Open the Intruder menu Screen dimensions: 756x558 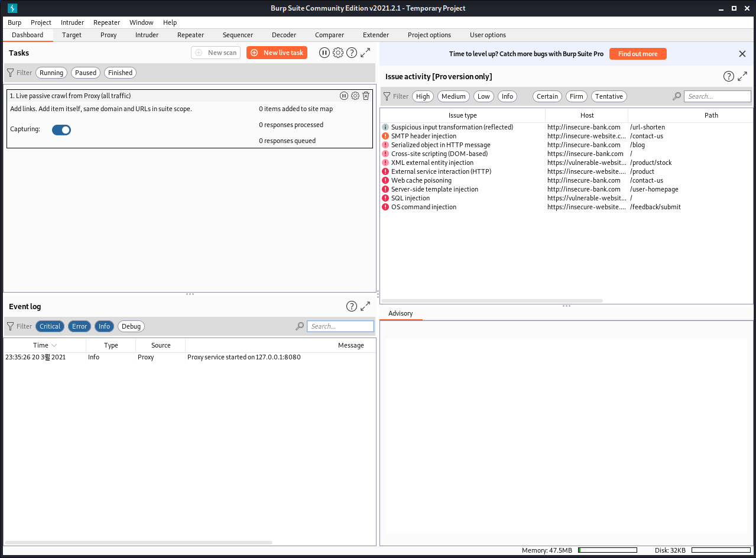pos(73,22)
